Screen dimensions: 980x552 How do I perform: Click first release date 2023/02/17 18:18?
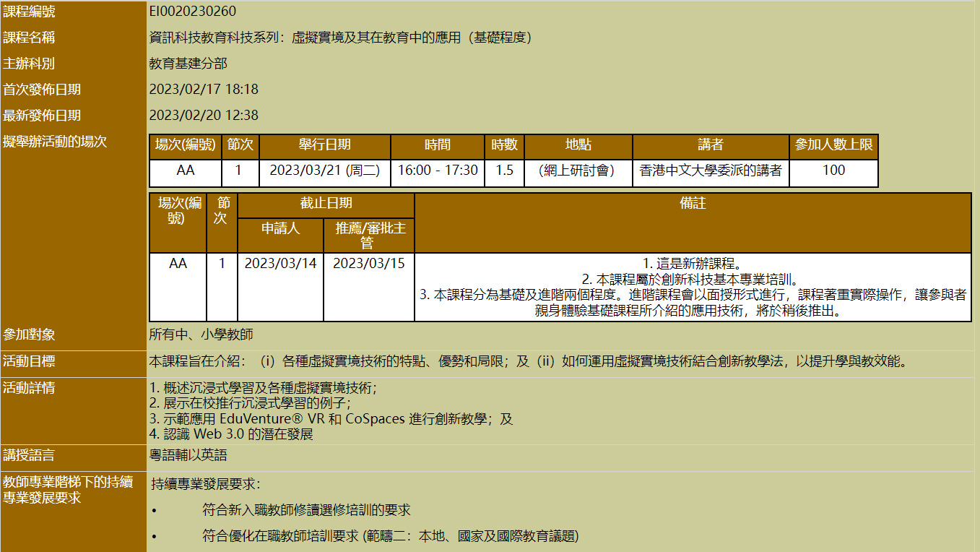[203, 90]
